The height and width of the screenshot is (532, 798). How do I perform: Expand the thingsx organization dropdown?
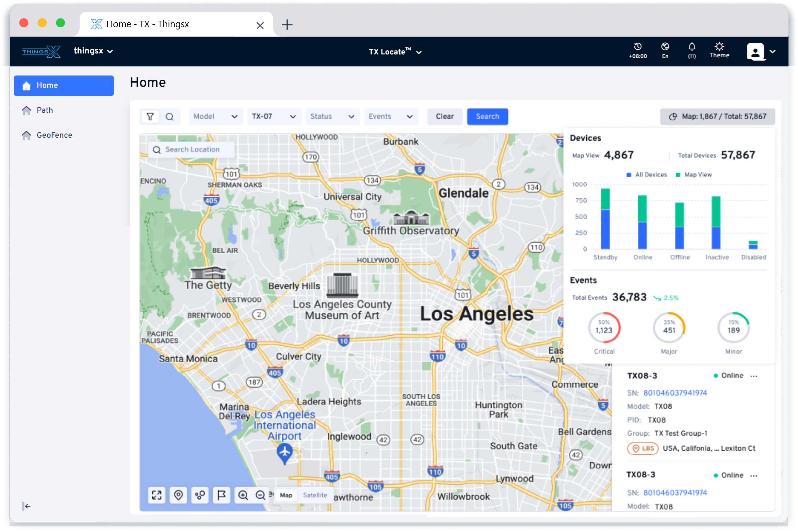tap(93, 51)
